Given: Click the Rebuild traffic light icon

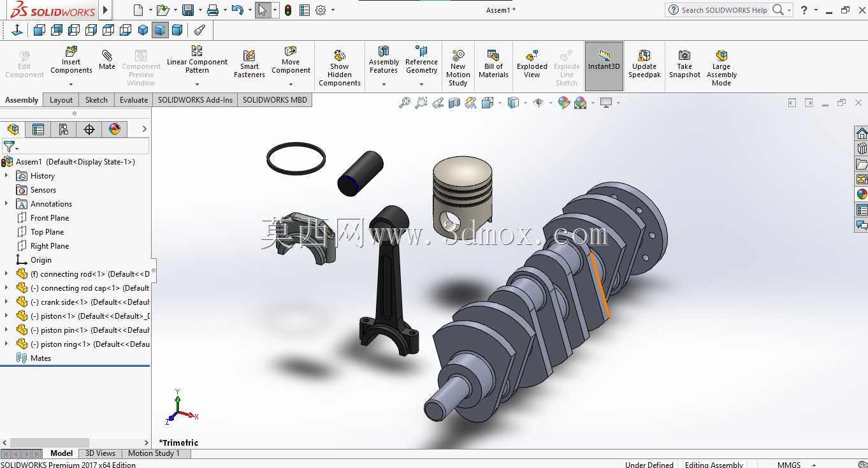Looking at the screenshot, I should (x=288, y=10).
